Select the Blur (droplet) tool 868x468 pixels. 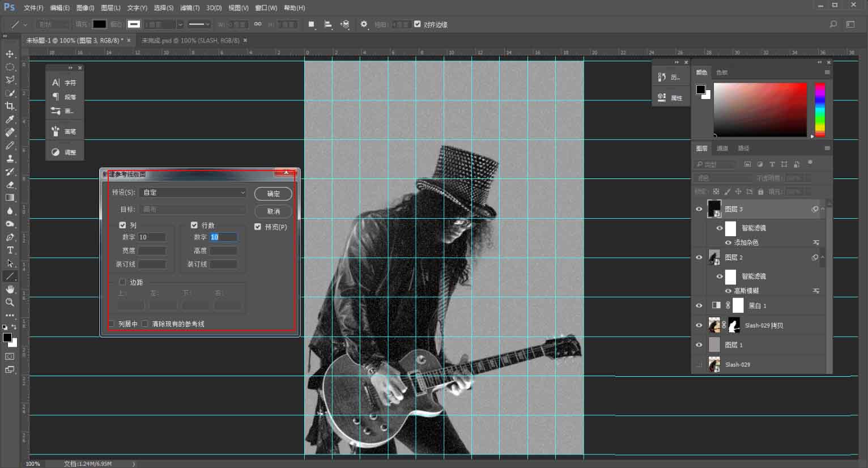10,211
